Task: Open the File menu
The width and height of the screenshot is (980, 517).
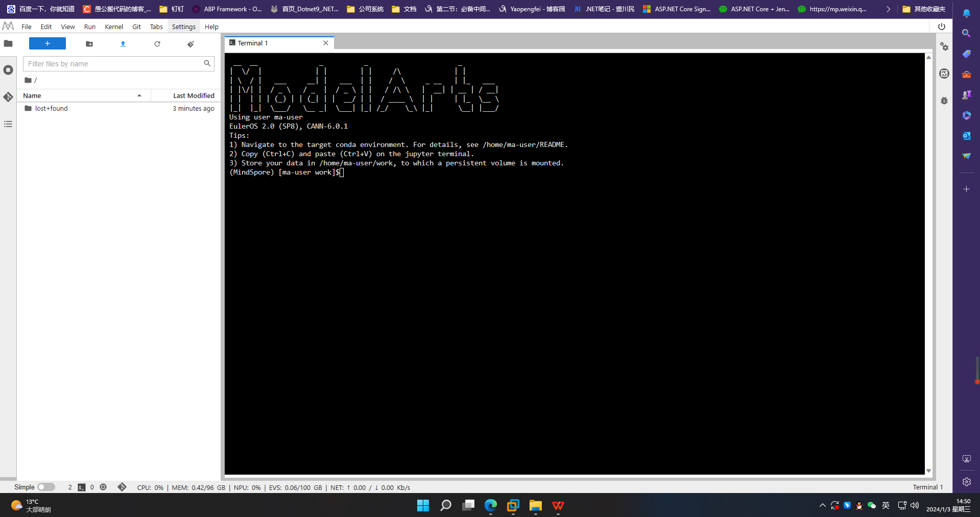Action: 27,27
